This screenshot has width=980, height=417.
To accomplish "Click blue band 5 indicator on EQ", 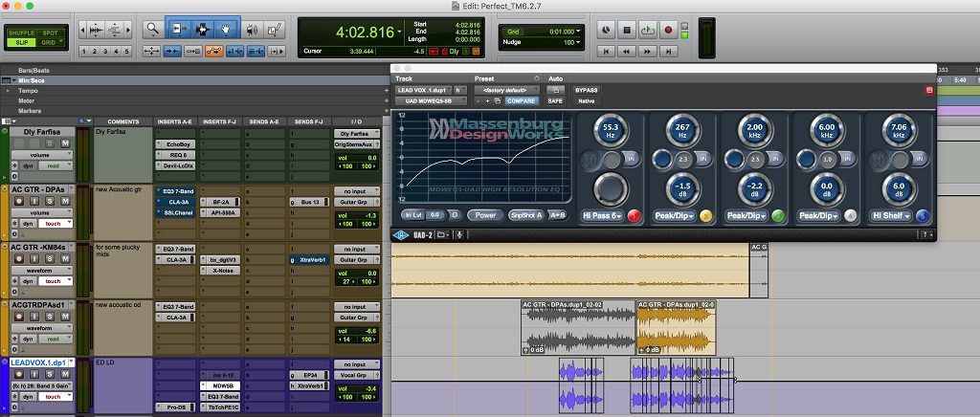I will tap(923, 216).
